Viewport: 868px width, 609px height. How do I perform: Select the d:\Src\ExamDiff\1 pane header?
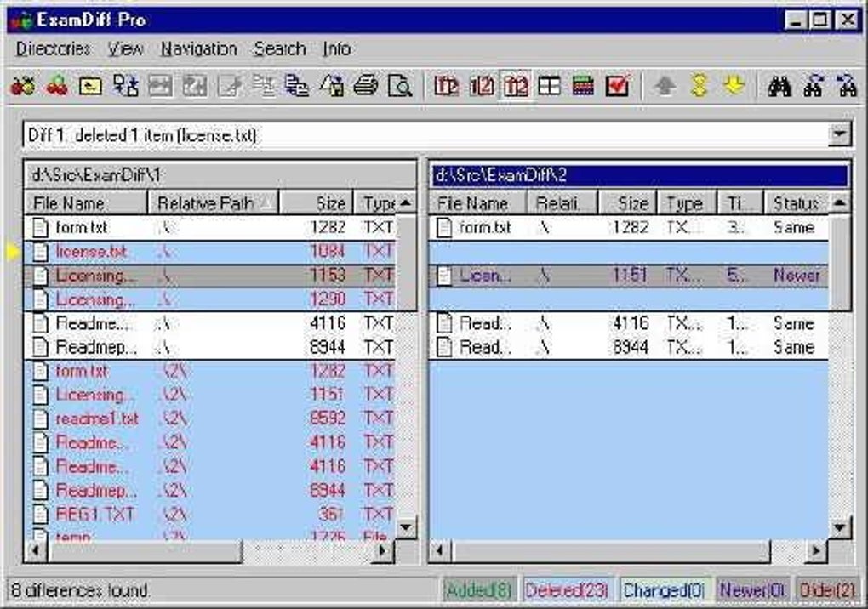click(x=220, y=175)
